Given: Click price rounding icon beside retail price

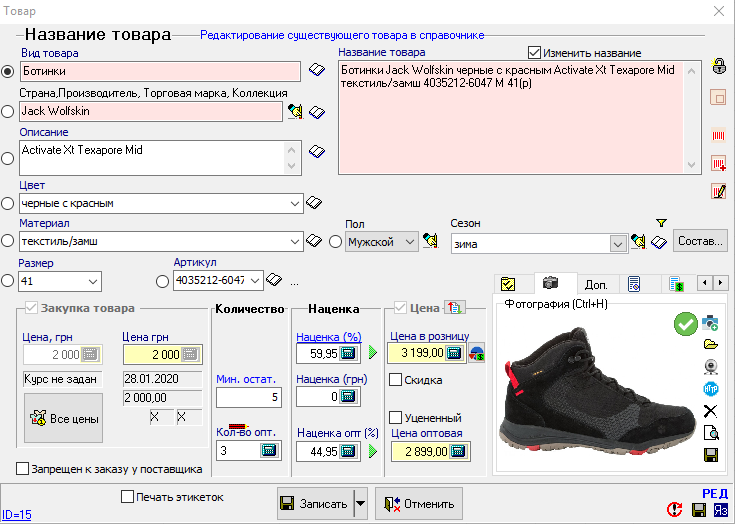Looking at the screenshot, I should (477, 354).
